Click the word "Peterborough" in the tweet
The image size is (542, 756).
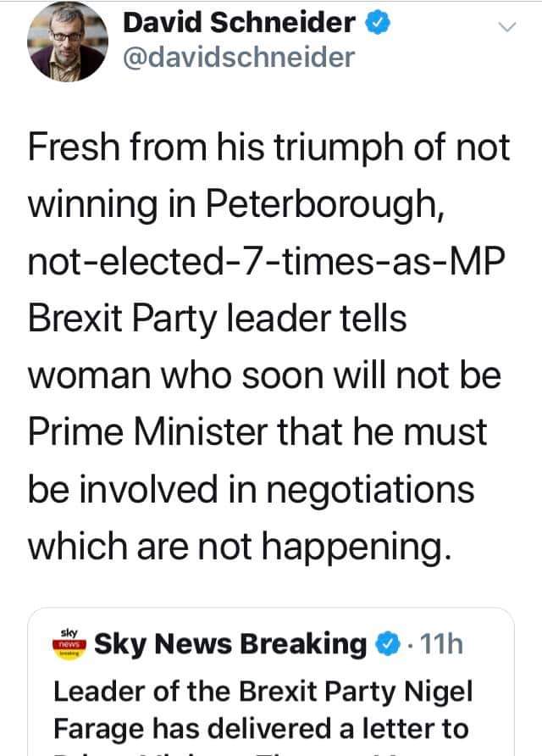tap(324, 207)
